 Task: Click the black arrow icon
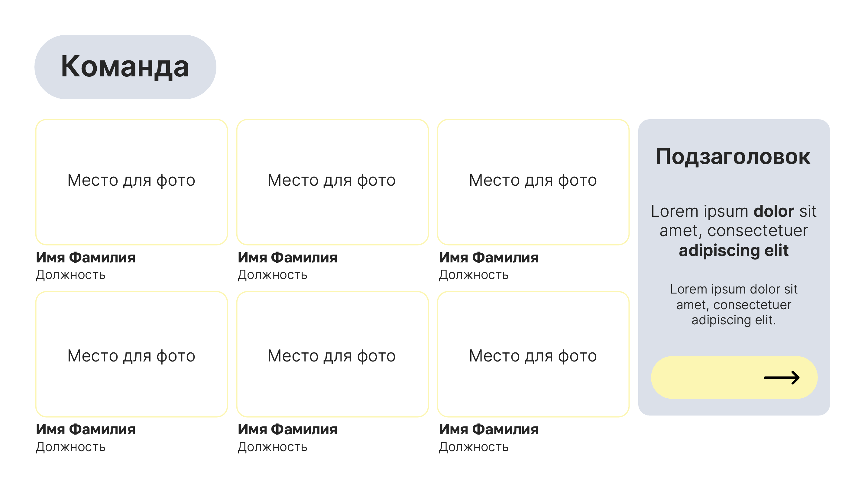coord(781,377)
